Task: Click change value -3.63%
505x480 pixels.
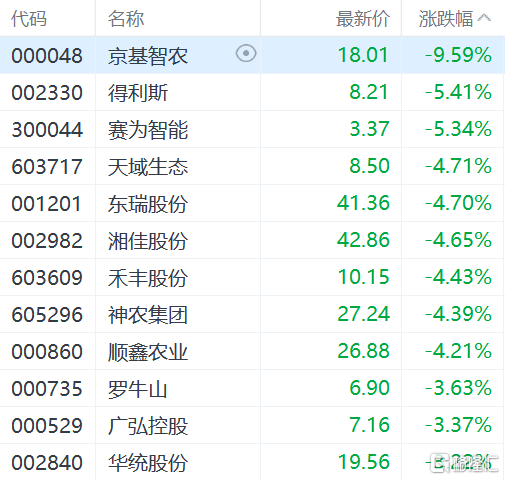Action: point(458,388)
